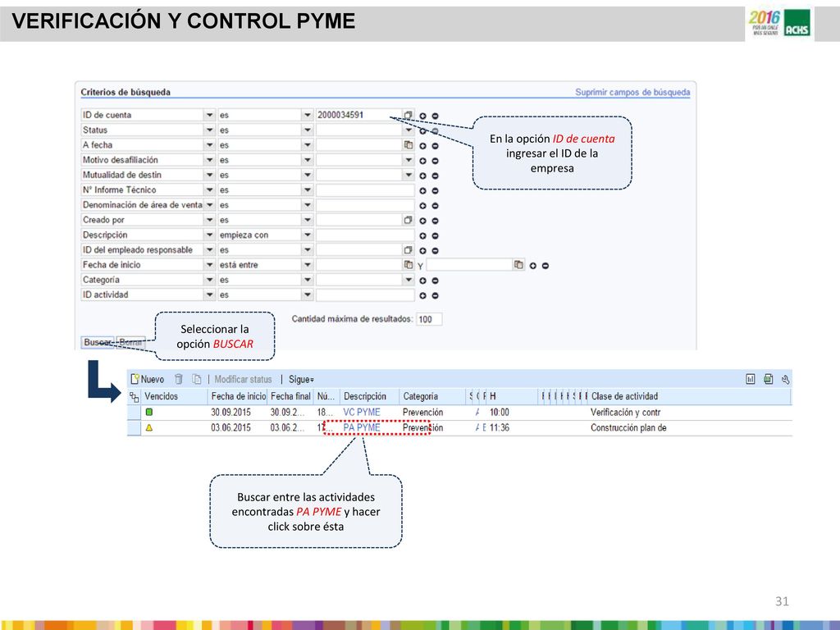Click the Suprimir campos de búsqueda link
This screenshot has width=840, height=630.
tap(632, 92)
